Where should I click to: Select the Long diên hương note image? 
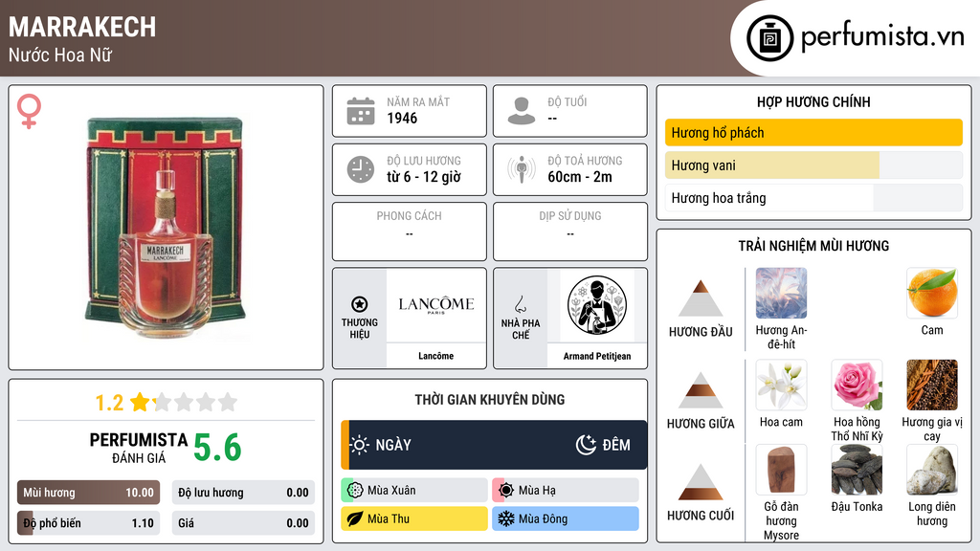click(932, 470)
